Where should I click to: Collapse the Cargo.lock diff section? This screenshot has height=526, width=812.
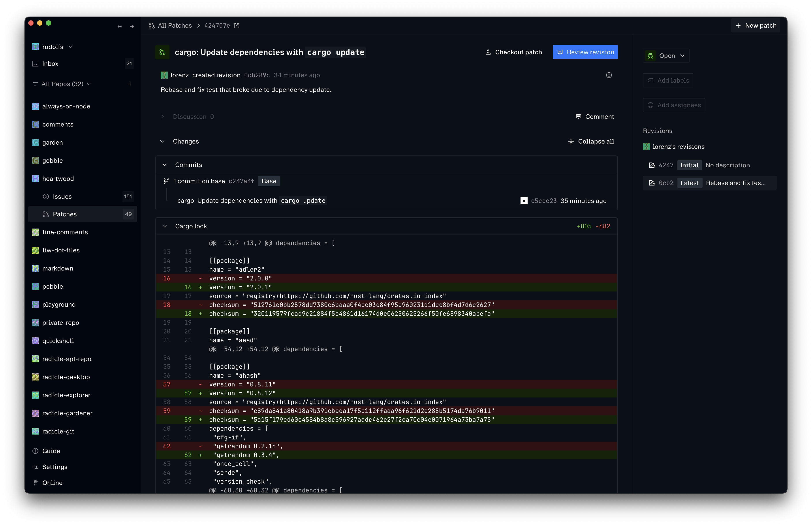pos(165,226)
